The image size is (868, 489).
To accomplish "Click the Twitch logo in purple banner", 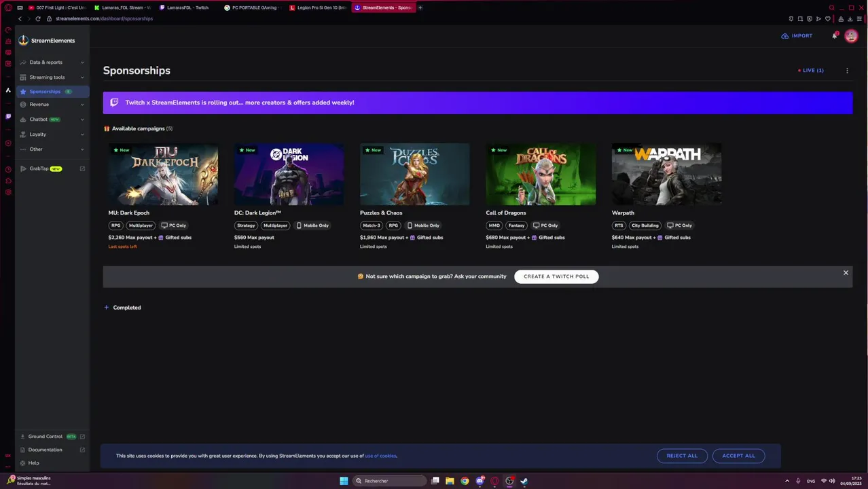I will click(x=114, y=103).
